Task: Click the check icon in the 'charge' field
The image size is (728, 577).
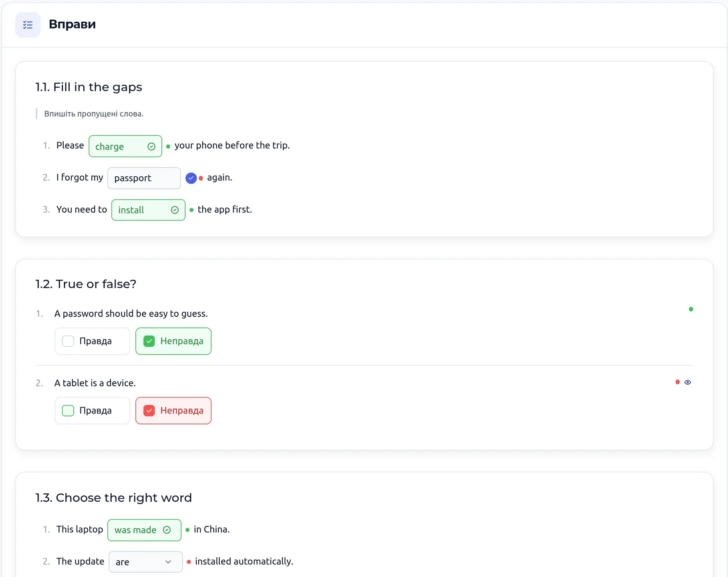Action: [x=151, y=147]
